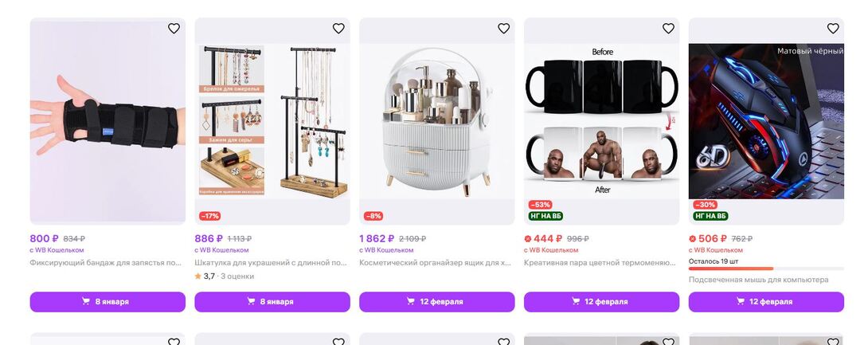Like the color-changing mug product
The height and width of the screenshot is (345, 868).
(668, 28)
